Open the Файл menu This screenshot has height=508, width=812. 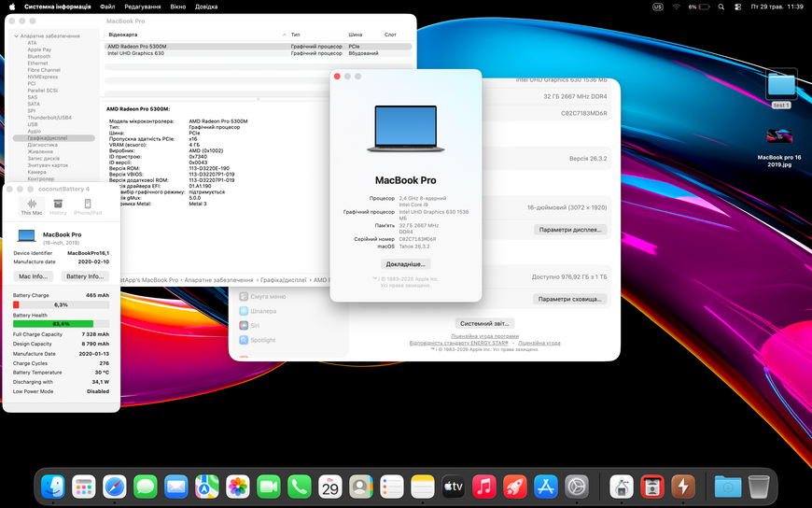click(x=107, y=7)
